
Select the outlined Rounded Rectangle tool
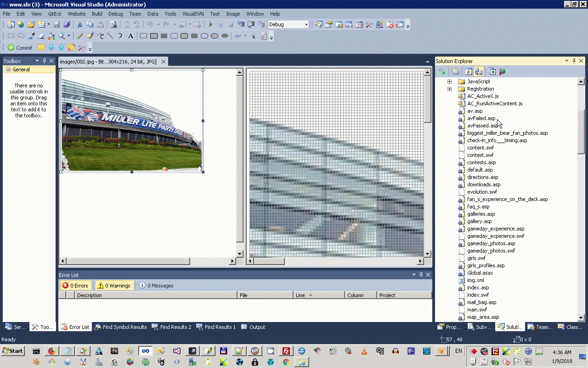[174, 36]
